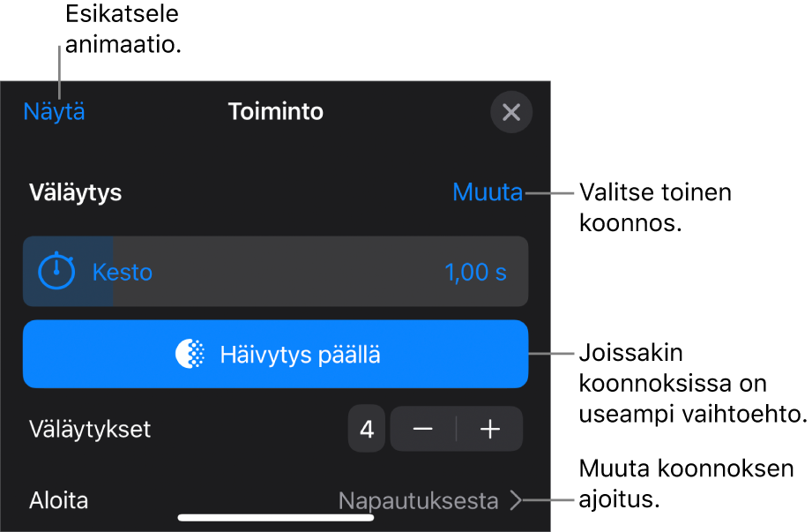Tap the stopwatch icon in Kesto row
The image size is (812, 532).
point(57,271)
